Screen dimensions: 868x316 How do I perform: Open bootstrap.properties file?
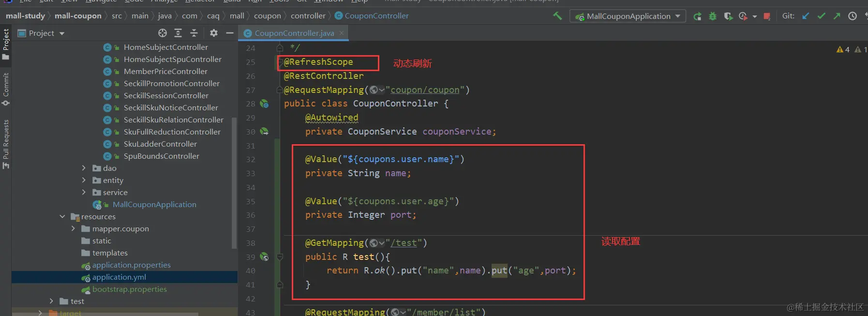click(129, 289)
